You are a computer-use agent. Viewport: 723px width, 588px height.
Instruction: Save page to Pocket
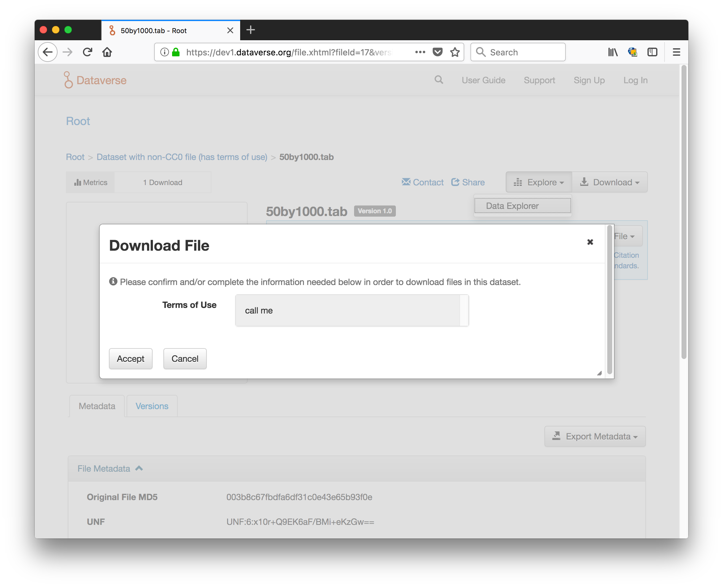437,52
